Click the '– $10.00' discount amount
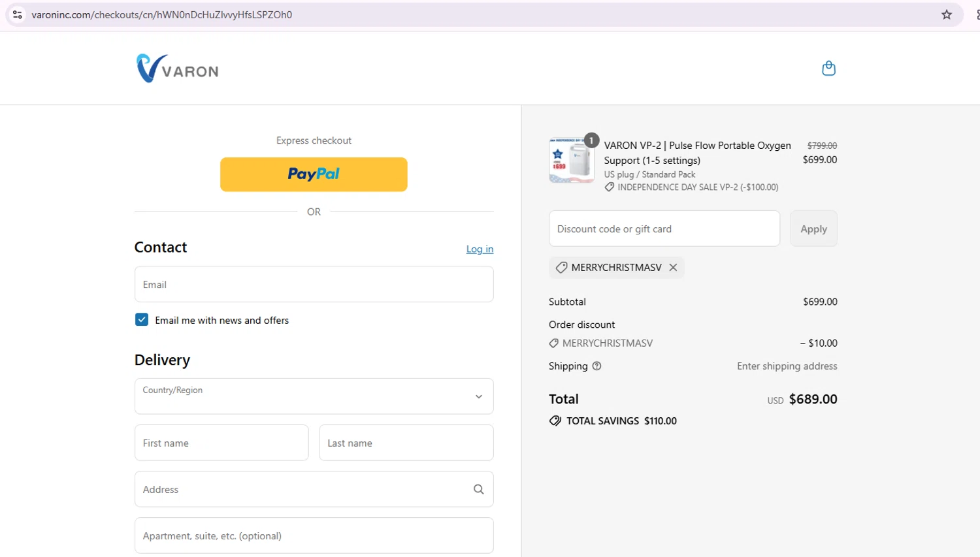The height and width of the screenshot is (557, 980). click(819, 343)
